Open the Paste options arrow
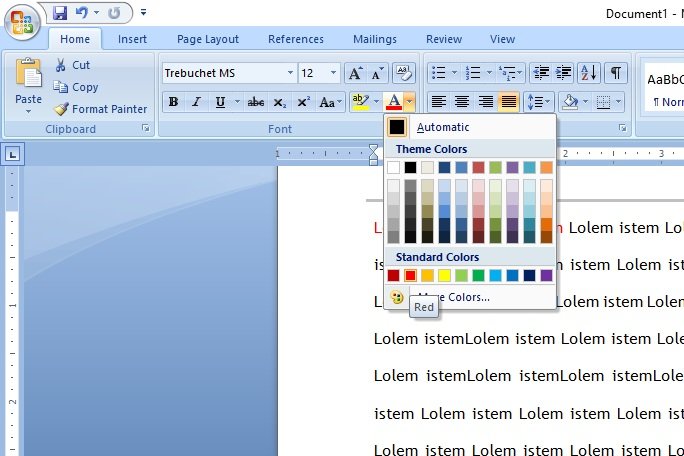684x456 pixels. click(28, 111)
